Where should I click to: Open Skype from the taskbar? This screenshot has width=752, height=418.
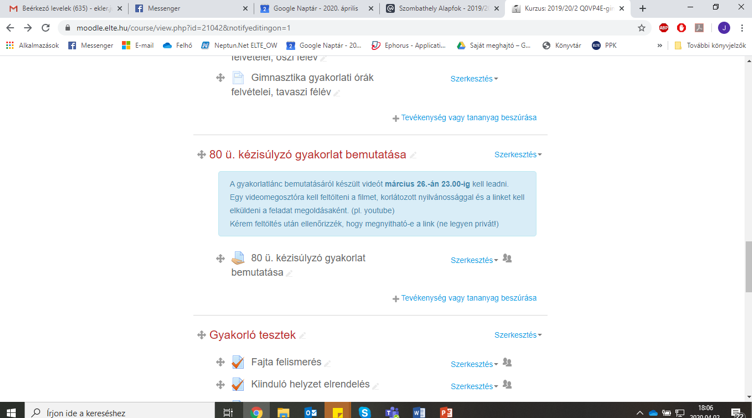[364, 412]
